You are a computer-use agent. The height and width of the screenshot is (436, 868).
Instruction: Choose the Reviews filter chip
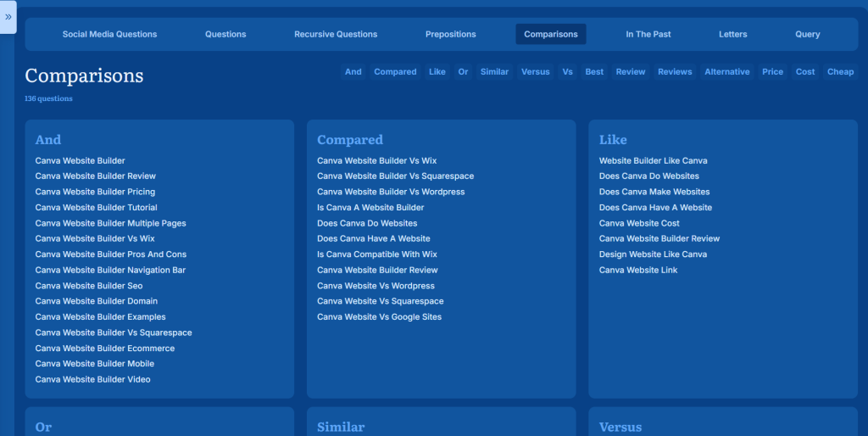pyautogui.click(x=675, y=72)
